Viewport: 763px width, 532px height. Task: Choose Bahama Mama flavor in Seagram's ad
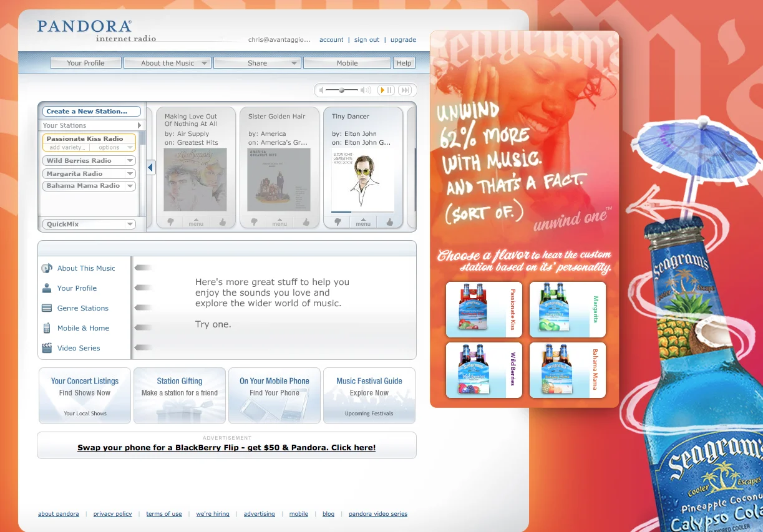[x=568, y=370]
